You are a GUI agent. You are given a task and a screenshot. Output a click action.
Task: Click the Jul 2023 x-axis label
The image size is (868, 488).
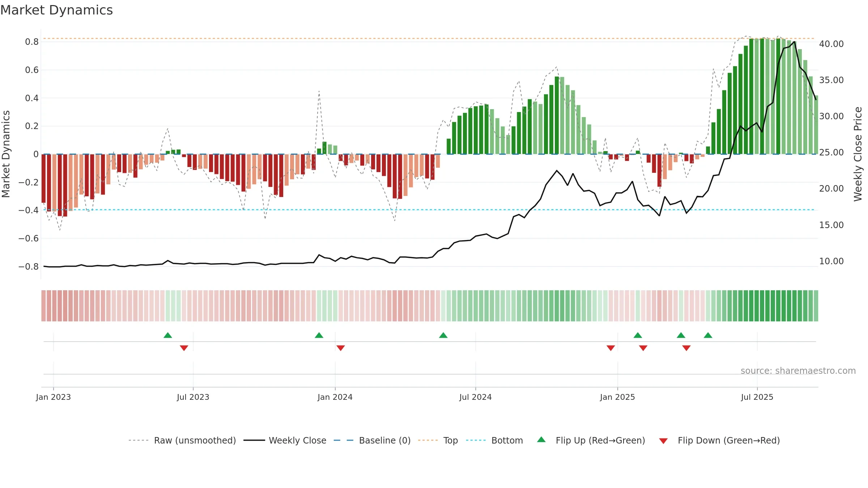pyautogui.click(x=193, y=397)
